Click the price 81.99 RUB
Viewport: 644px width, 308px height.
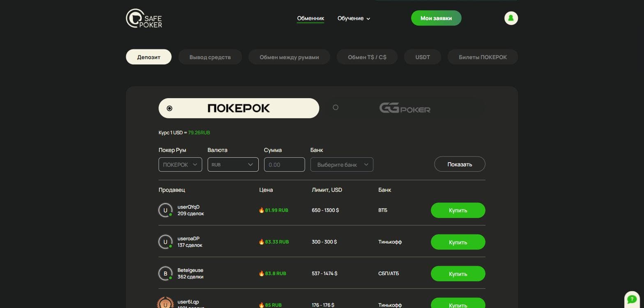[277, 210]
